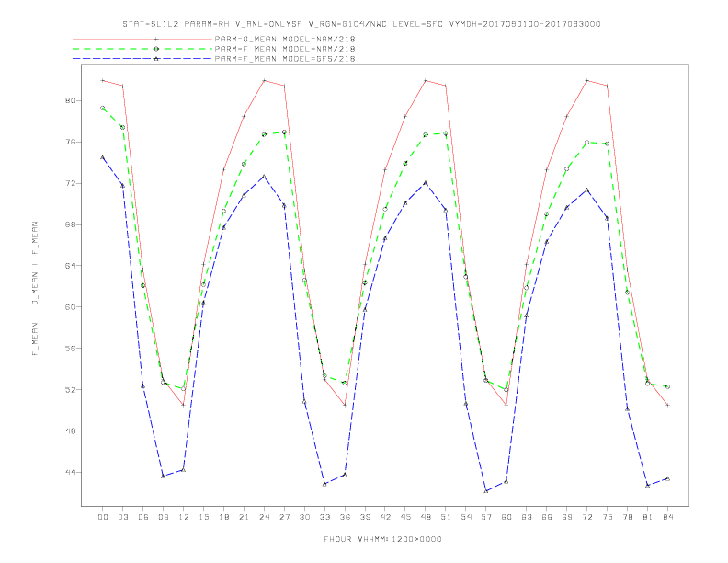Click blue GFS triangle marker at forecast hour 57

click(x=486, y=490)
